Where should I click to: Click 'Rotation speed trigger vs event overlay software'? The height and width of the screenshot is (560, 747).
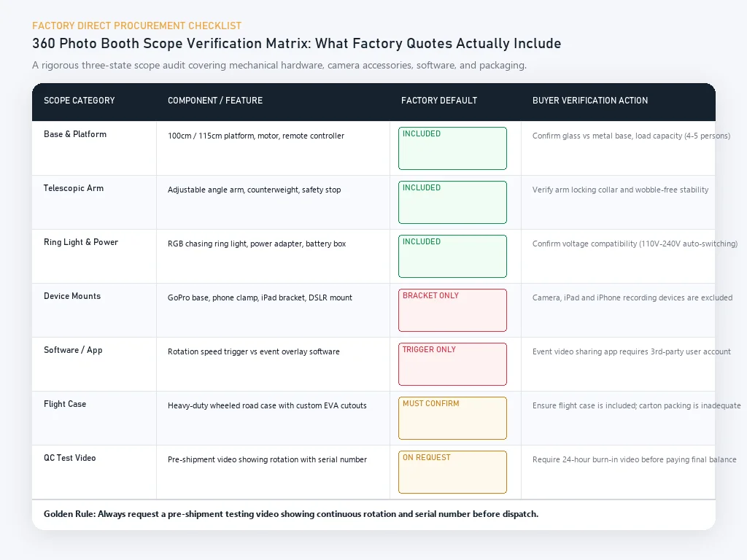coord(254,351)
